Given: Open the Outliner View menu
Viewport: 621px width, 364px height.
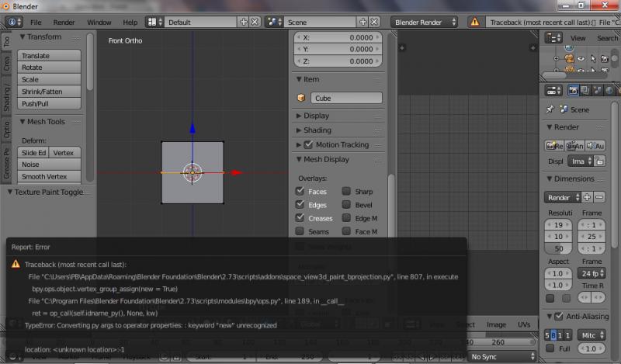Looking at the screenshot, I should 578,38.
